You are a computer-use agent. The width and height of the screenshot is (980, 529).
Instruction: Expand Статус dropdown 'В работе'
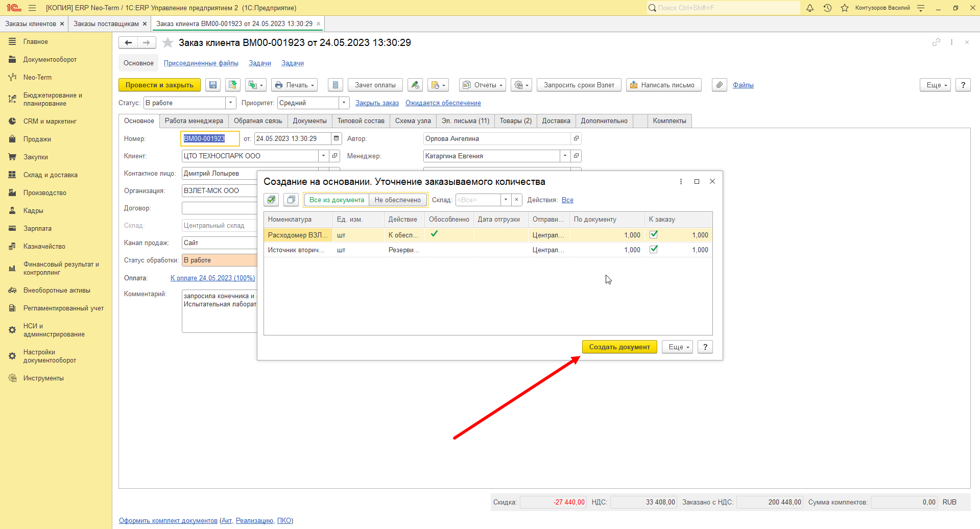(231, 103)
